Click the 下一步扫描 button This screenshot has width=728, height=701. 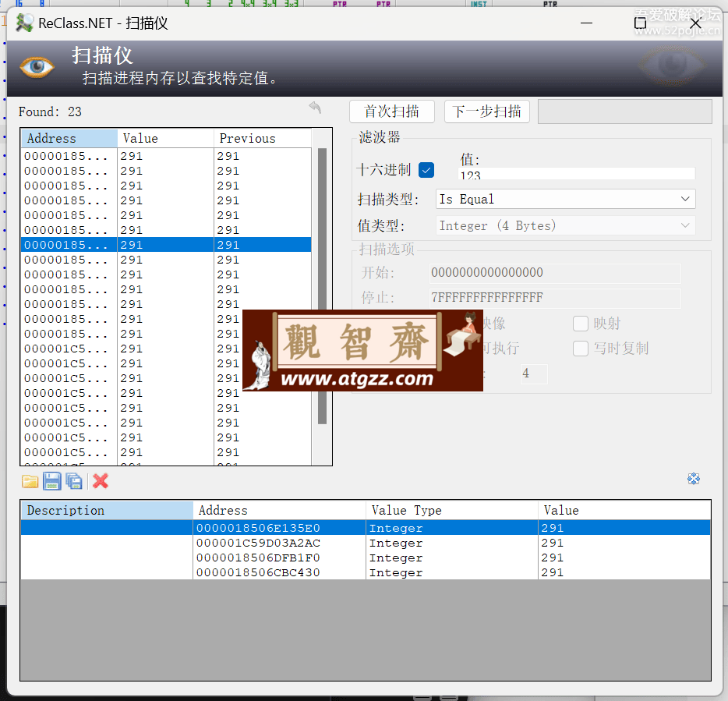(487, 112)
